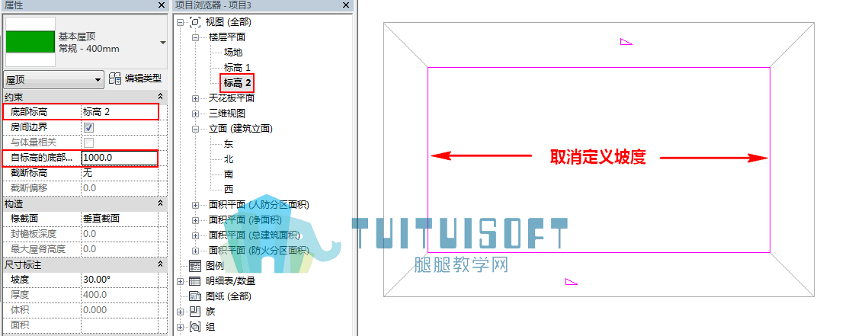The width and height of the screenshot is (868, 336).
Task: Toggle the 房间边界 checkbox
Action: (88, 127)
